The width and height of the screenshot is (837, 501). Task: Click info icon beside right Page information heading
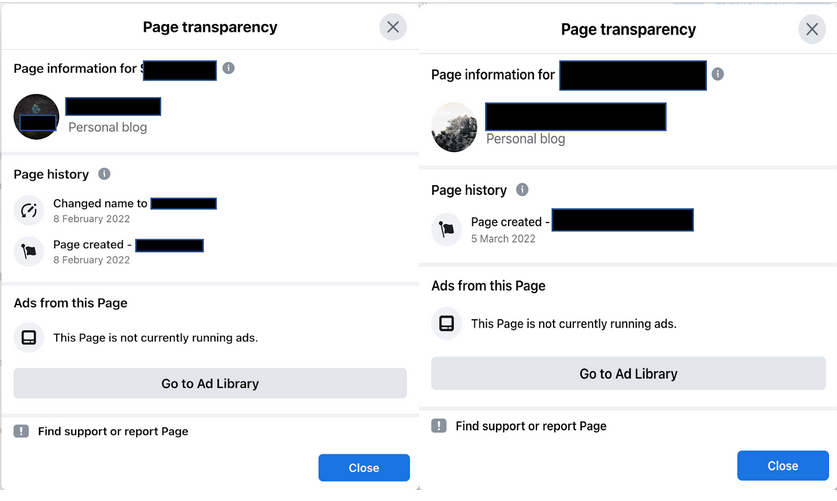coord(718,74)
